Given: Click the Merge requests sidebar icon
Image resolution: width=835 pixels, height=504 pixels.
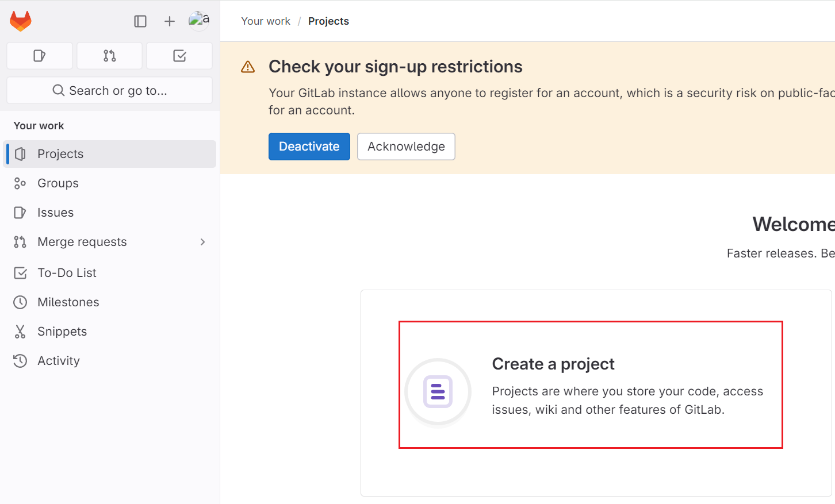Looking at the screenshot, I should tap(20, 242).
